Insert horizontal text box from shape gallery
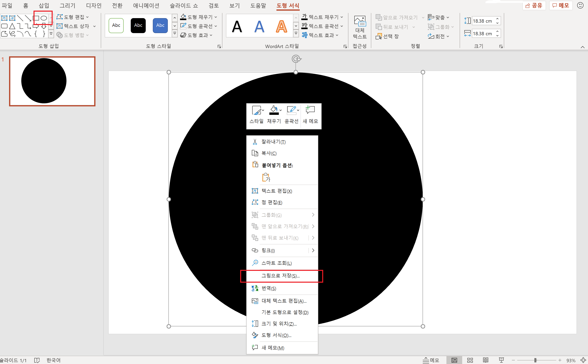Viewport: 588px width, 364px height. pos(4,18)
